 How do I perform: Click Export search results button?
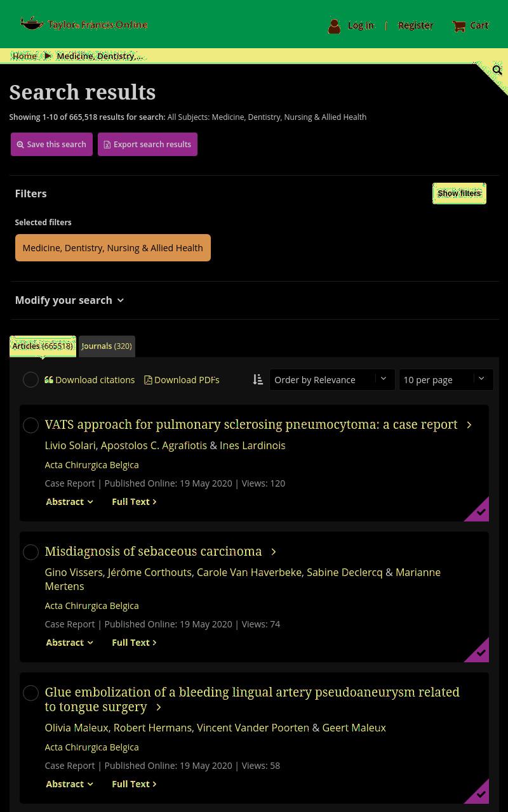[x=147, y=145]
